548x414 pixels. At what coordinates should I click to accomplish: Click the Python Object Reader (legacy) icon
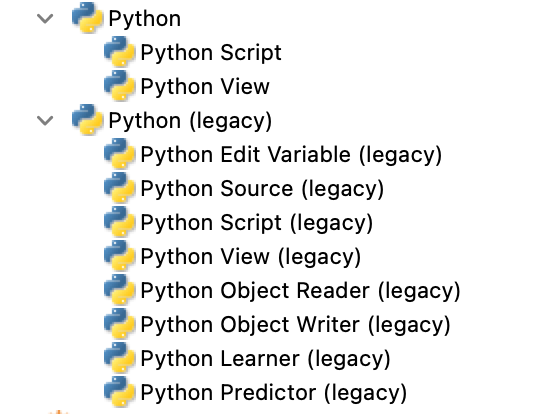pyautogui.click(x=120, y=290)
